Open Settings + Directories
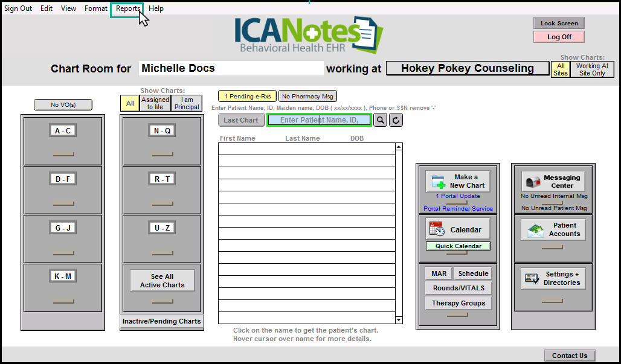Viewport: 621px width, 364px height. [x=553, y=278]
